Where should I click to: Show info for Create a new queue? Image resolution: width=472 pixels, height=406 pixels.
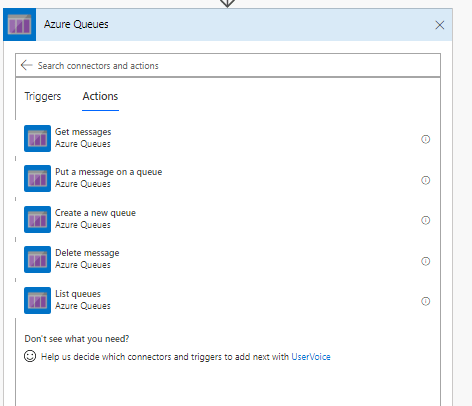[x=426, y=220]
